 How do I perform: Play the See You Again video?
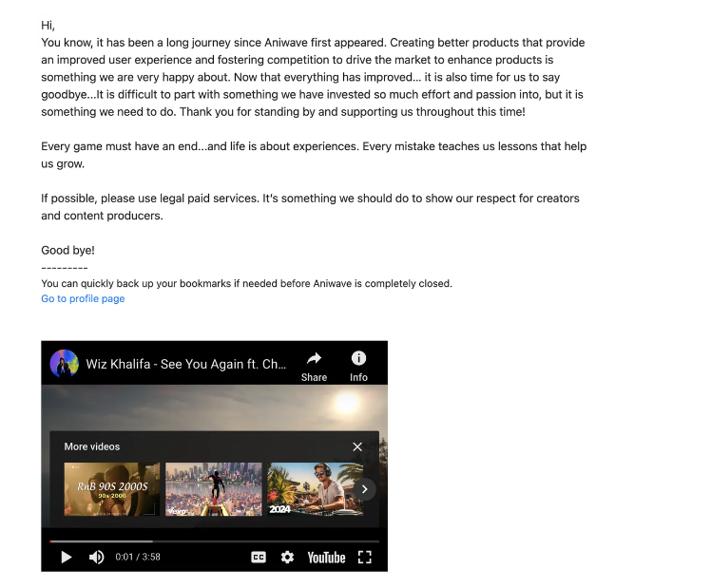(x=67, y=557)
